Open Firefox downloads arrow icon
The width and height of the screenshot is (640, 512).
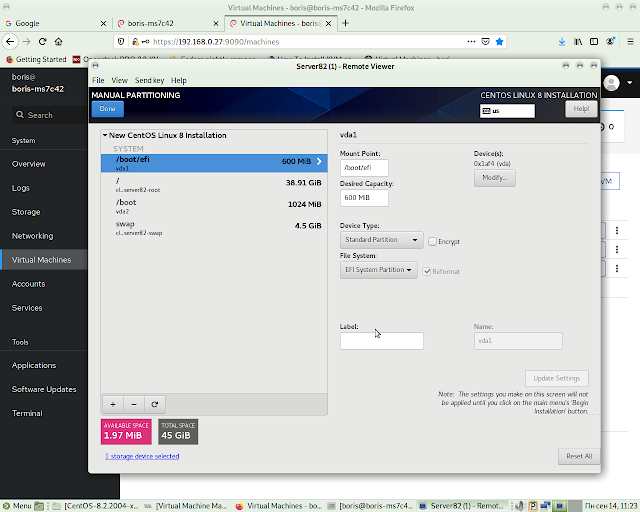[562, 41]
